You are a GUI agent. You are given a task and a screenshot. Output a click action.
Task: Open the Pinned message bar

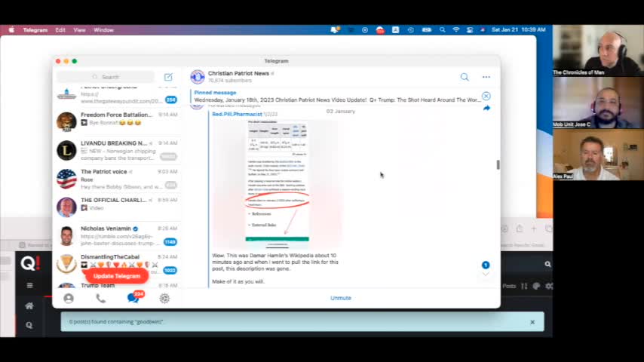coord(337,96)
